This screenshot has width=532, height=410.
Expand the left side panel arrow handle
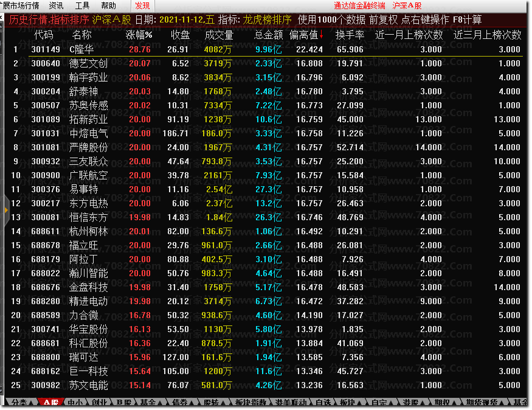click(6, 210)
